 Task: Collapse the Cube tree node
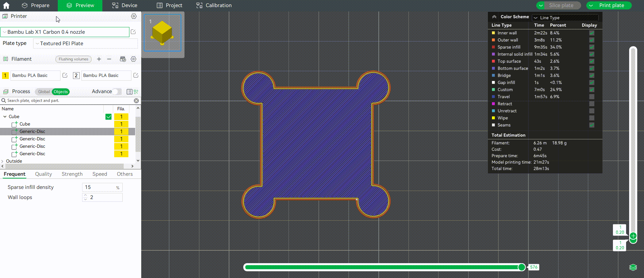tap(5, 116)
